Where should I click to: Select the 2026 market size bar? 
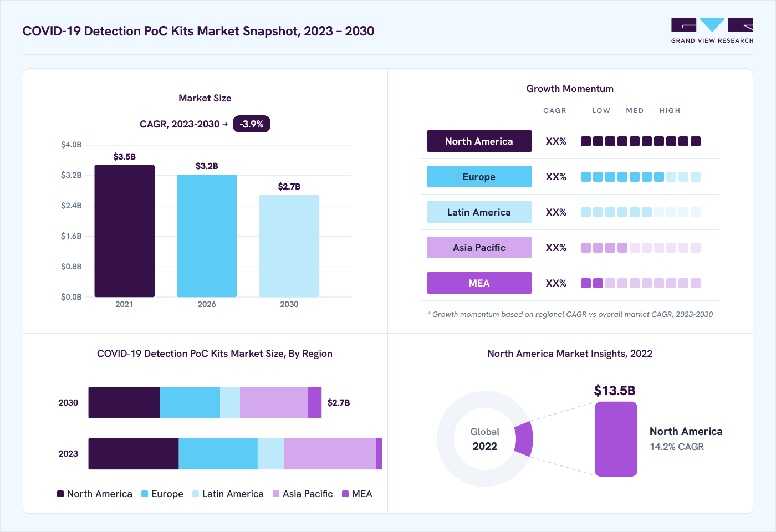(207, 236)
